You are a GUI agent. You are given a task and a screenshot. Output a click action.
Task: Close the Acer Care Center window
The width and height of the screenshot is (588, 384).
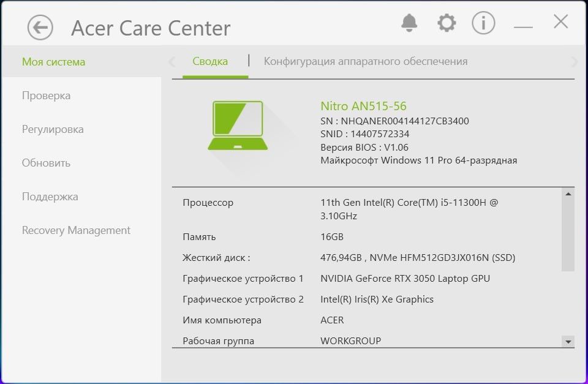click(561, 21)
